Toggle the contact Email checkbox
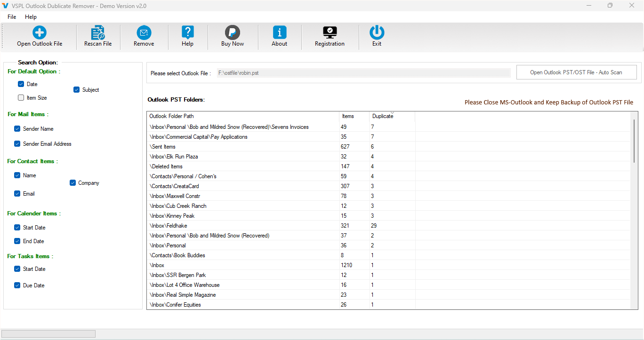 [x=17, y=194]
